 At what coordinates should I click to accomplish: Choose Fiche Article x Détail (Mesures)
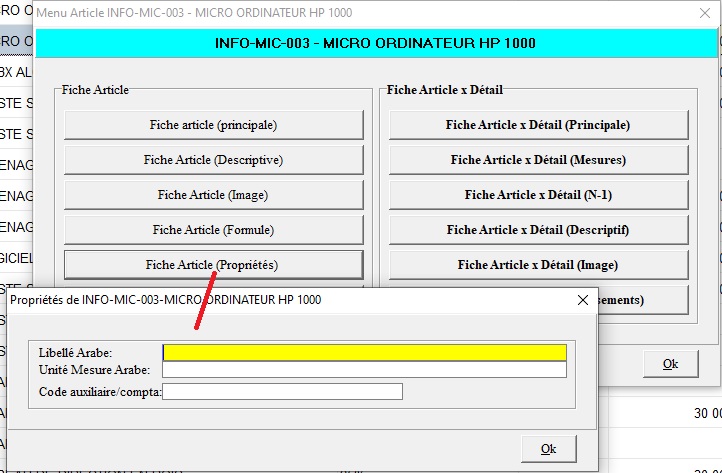(538, 160)
